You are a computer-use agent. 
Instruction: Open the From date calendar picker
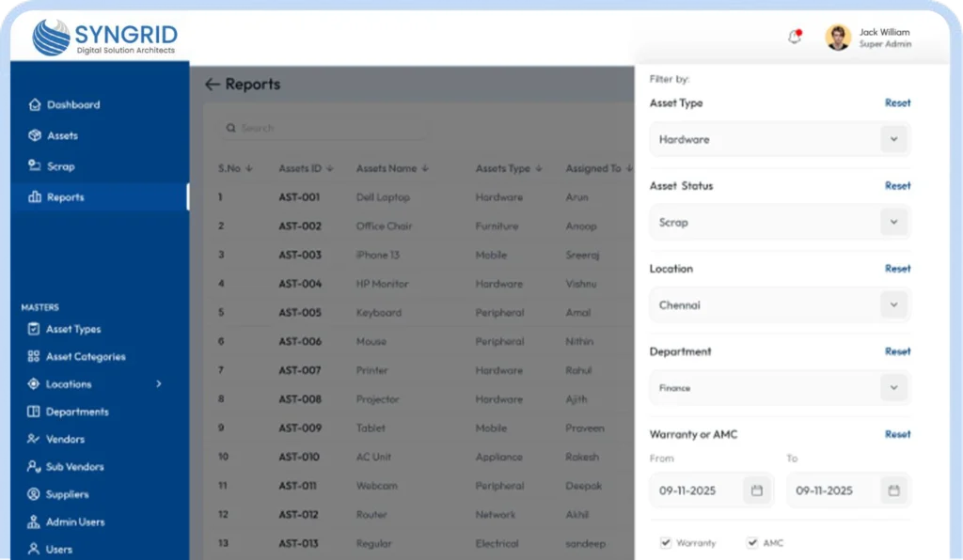click(x=756, y=490)
